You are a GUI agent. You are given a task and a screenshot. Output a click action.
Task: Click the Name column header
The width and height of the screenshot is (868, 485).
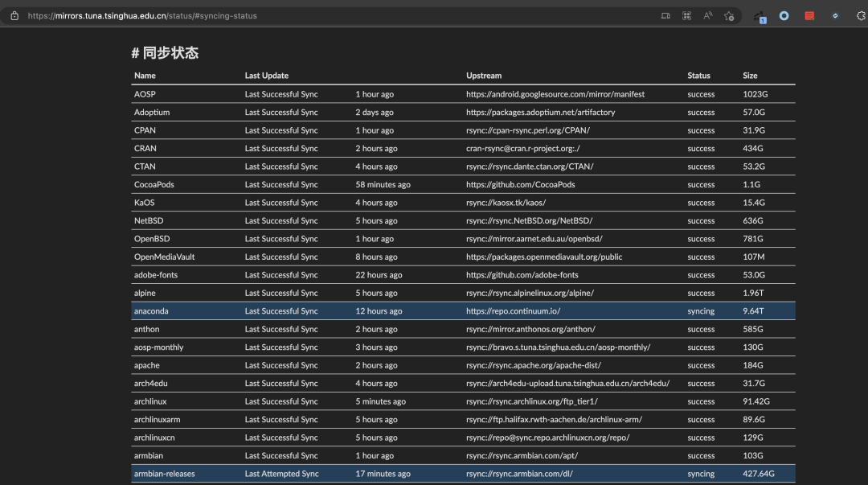tap(145, 76)
